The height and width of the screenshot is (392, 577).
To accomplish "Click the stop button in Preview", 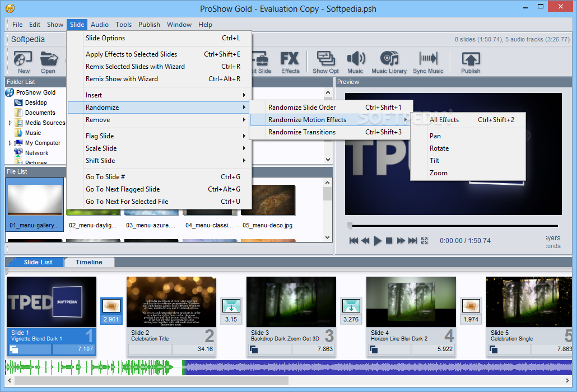I will [x=389, y=240].
